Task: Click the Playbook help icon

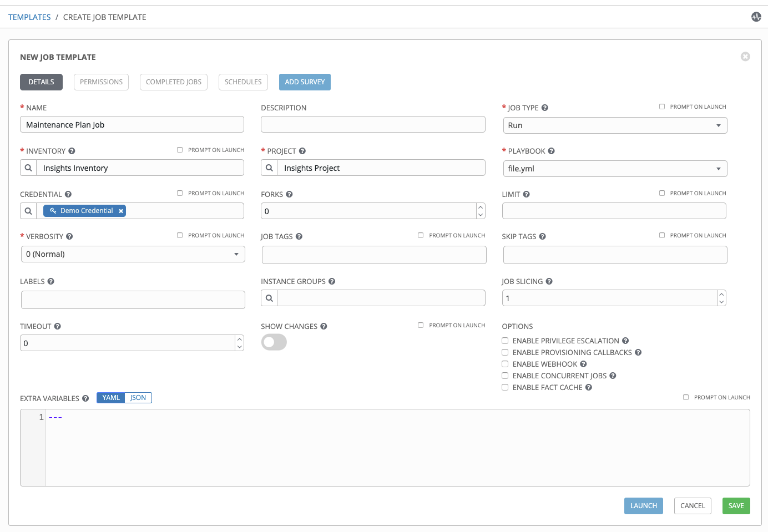Action: (552, 151)
